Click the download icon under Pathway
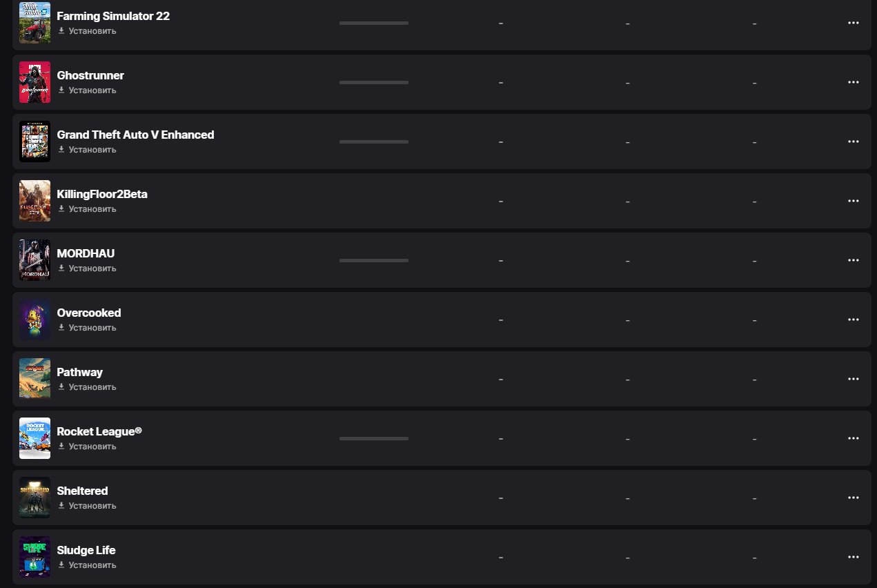This screenshot has height=588, width=877. pyautogui.click(x=61, y=386)
